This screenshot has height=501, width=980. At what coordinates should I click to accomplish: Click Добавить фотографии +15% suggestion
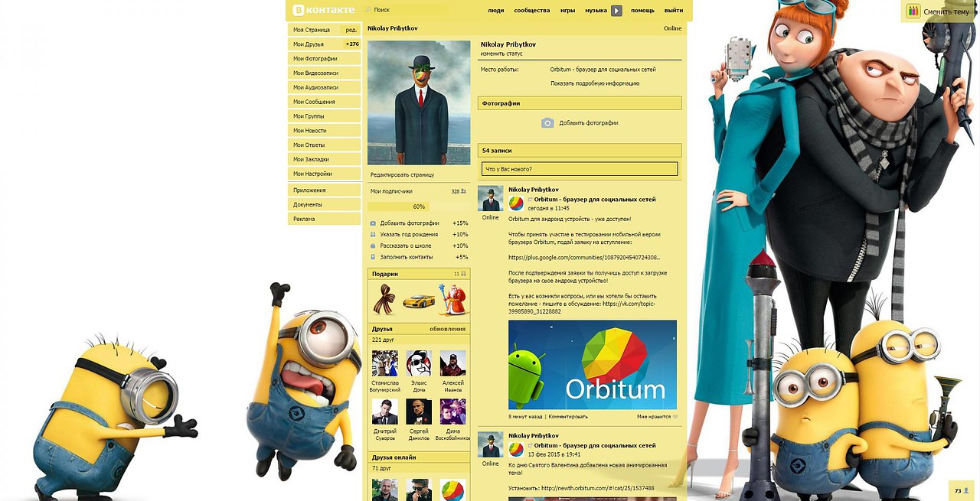pyautogui.click(x=419, y=223)
